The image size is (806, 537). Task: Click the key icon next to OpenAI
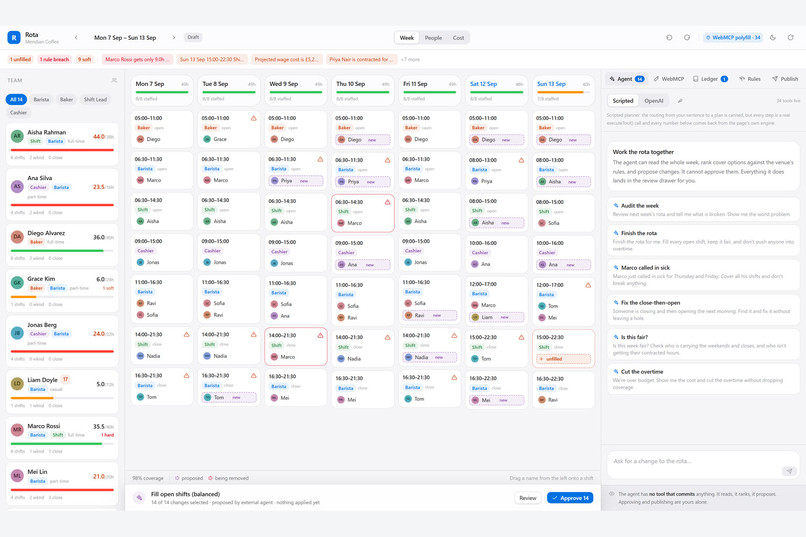pos(680,101)
